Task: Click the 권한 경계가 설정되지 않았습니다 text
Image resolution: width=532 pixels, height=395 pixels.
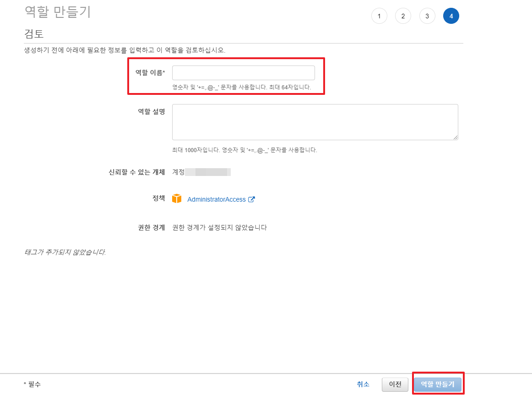Action: point(219,227)
